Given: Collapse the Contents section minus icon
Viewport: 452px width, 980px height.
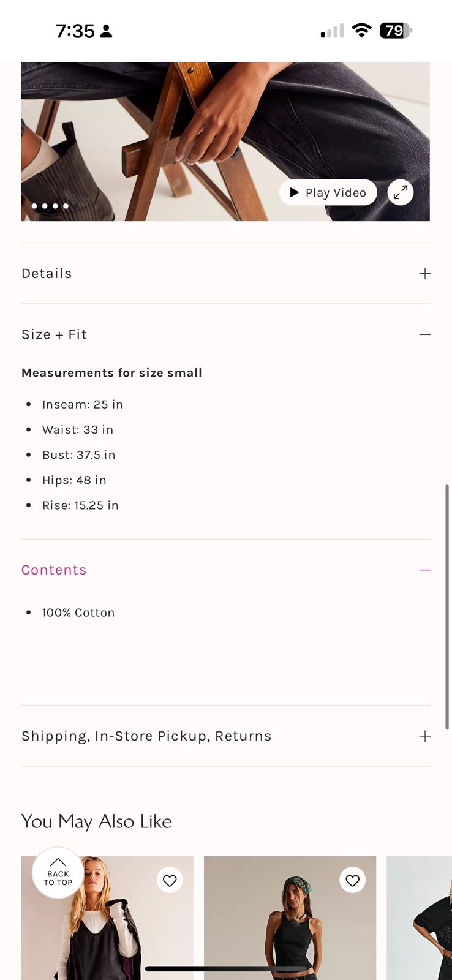Looking at the screenshot, I should coord(425,570).
